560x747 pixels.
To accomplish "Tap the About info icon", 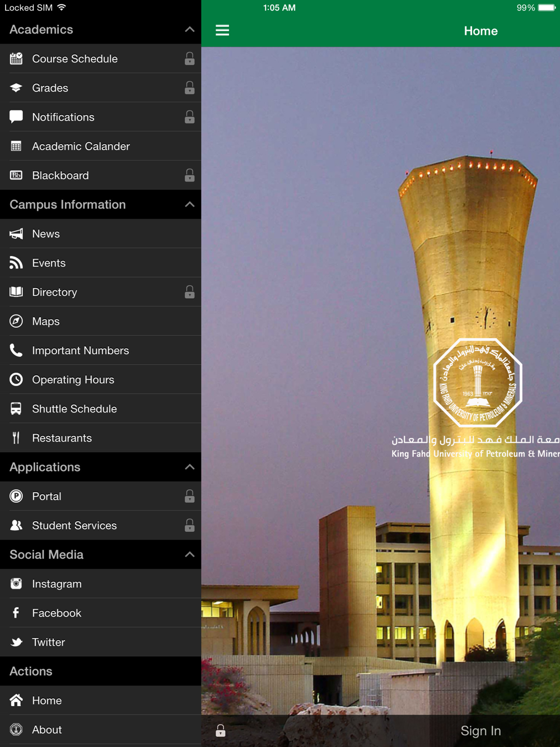I will 16,729.
